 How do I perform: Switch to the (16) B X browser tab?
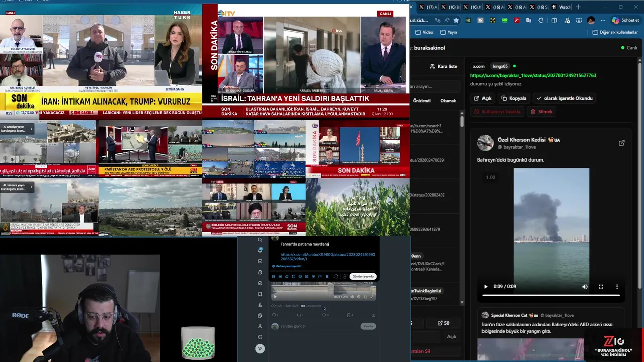tap(450, 7)
